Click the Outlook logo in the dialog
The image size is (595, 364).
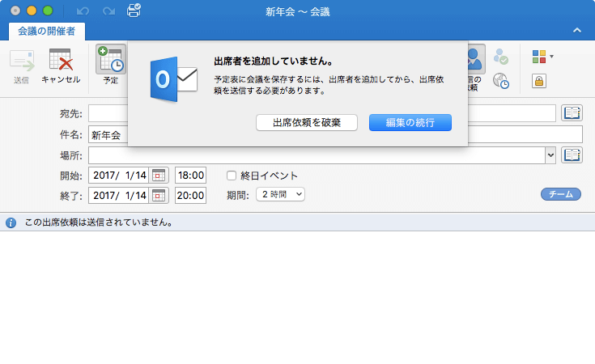(x=174, y=79)
